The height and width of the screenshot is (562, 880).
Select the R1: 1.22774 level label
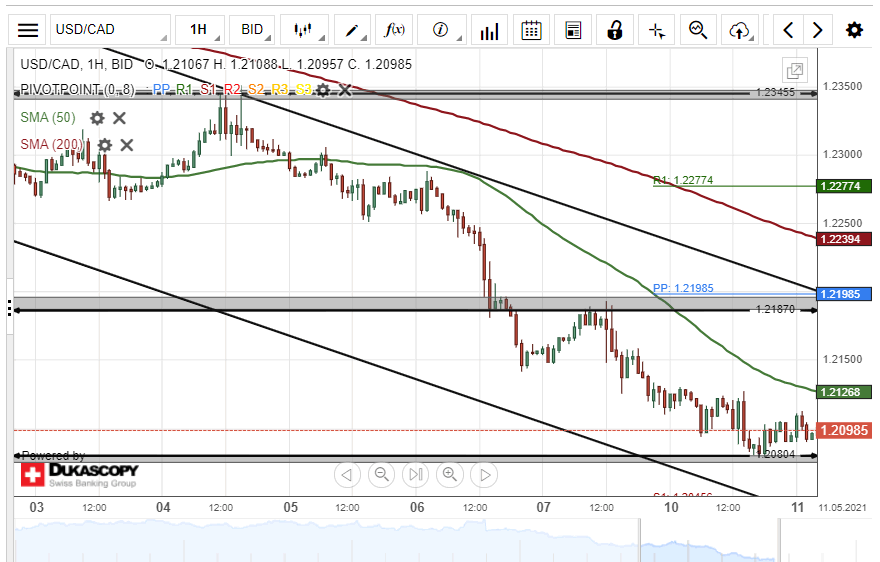(x=683, y=180)
